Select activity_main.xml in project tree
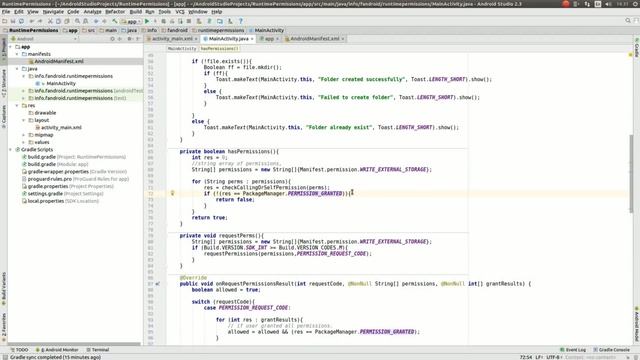640x360 pixels. [x=61, y=127]
